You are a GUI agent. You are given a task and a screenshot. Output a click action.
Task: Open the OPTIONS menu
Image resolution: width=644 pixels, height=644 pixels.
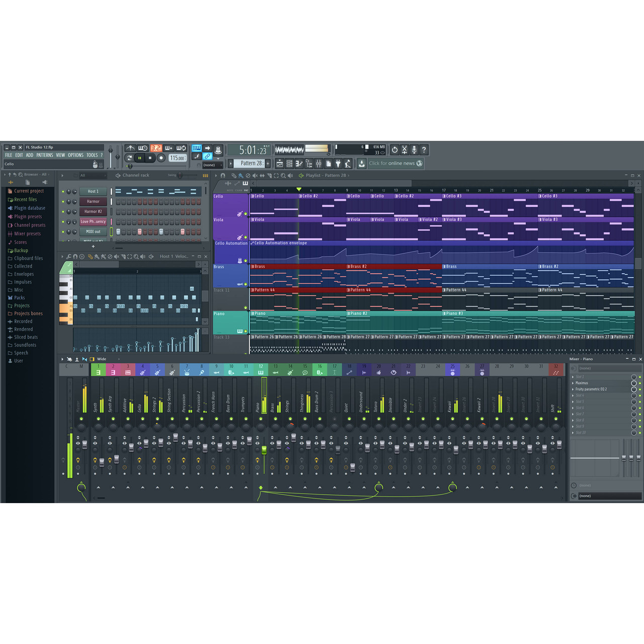point(75,155)
